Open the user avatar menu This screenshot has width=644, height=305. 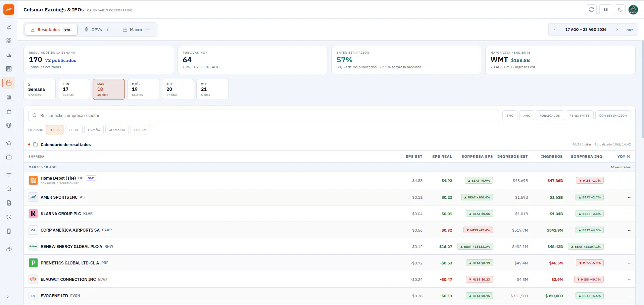point(633,10)
